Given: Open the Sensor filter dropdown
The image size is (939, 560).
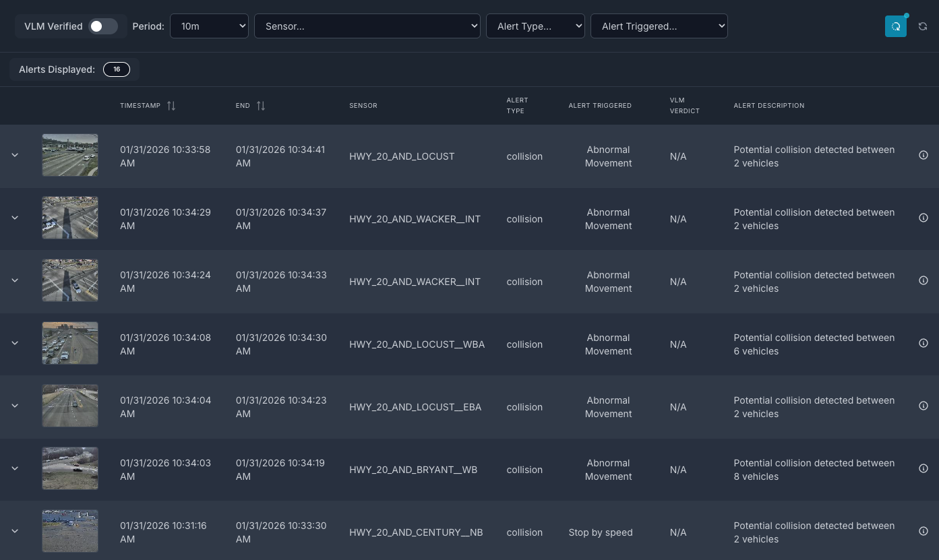Looking at the screenshot, I should coord(367,26).
